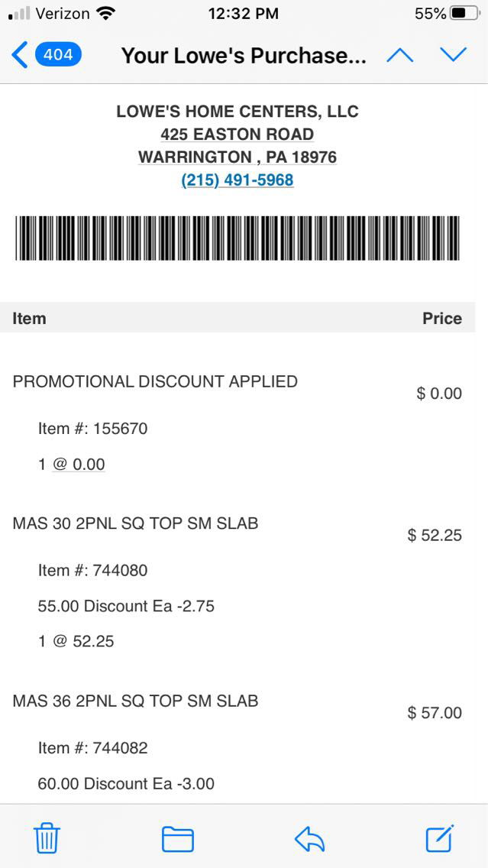Screen dimensions: 488x868
Task: Tap the reply arrow icon
Action: [x=309, y=839]
